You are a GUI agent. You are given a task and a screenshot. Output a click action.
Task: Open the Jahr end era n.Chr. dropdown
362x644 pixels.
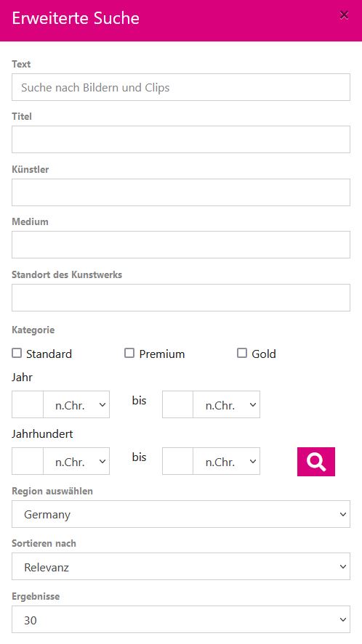point(227,404)
